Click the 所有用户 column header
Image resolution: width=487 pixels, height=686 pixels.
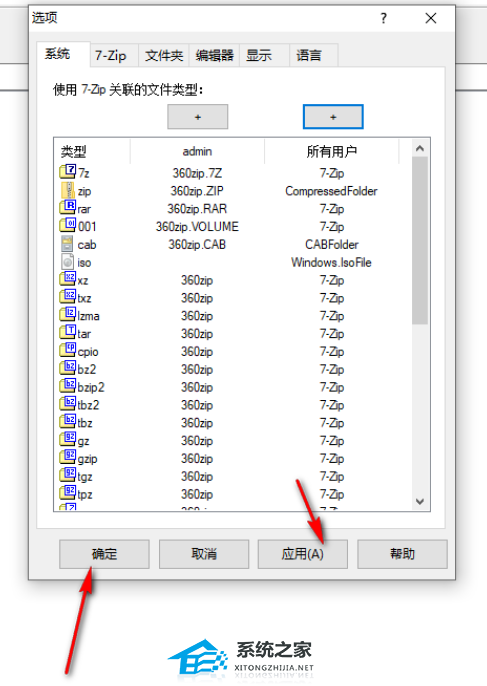(x=332, y=152)
